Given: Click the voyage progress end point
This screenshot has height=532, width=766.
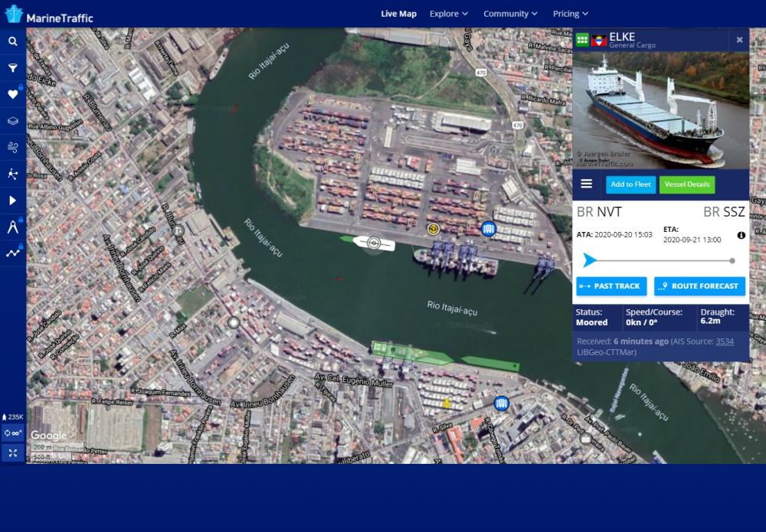Looking at the screenshot, I should pyautogui.click(x=732, y=260).
